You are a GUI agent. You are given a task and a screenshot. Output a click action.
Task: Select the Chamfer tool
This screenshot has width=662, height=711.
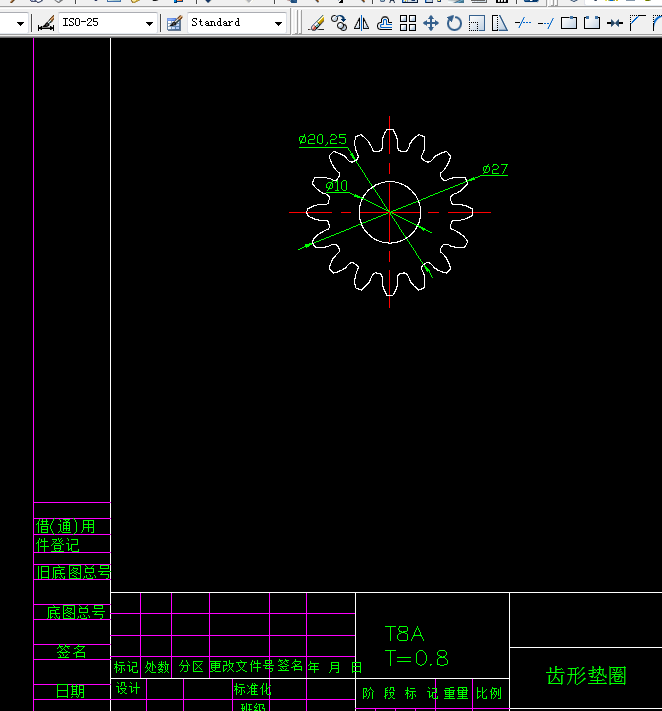coord(638,23)
